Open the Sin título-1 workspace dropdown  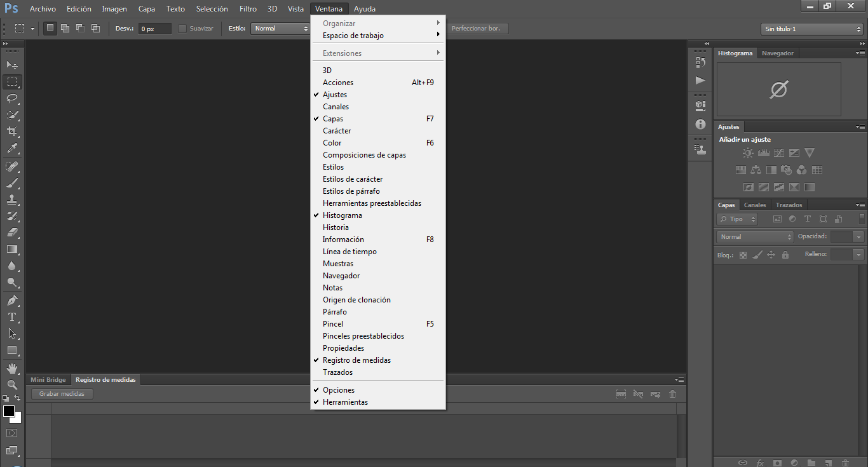(x=812, y=29)
